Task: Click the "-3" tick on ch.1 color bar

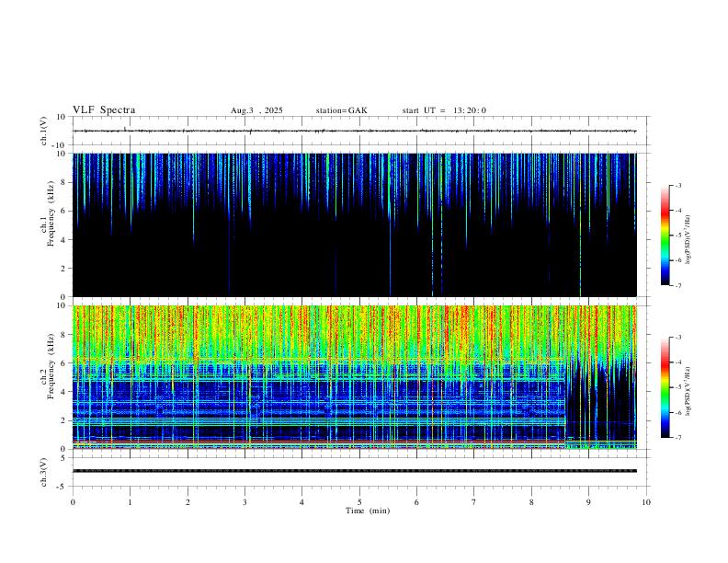Action: pos(677,185)
